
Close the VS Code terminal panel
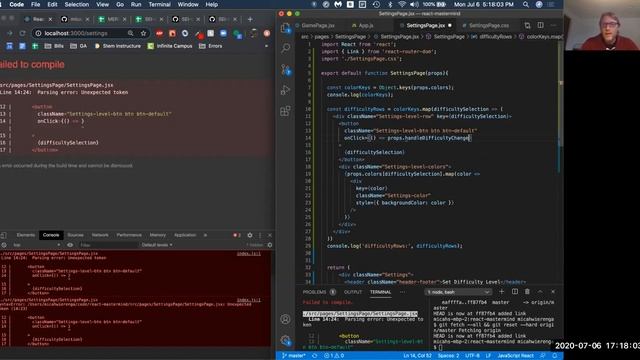tap(553, 292)
